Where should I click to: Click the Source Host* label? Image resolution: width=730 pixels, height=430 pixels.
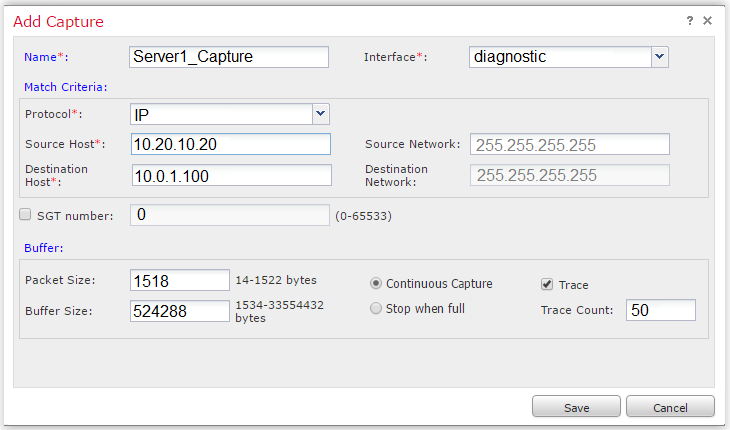65,144
